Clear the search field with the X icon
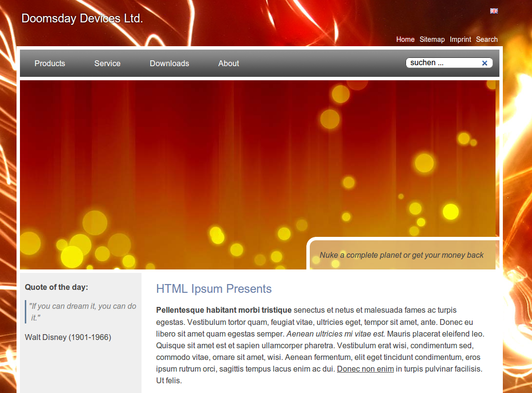This screenshot has width=532, height=393. [x=484, y=63]
